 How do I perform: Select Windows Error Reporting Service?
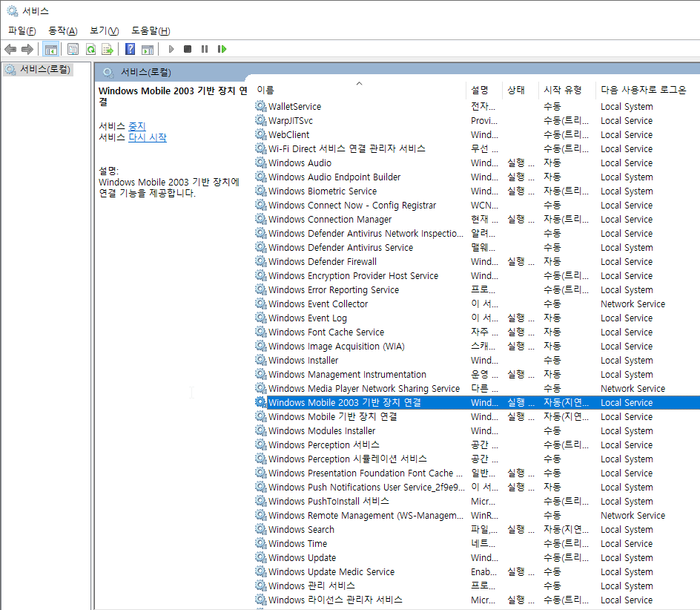pyautogui.click(x=334, y=289)
